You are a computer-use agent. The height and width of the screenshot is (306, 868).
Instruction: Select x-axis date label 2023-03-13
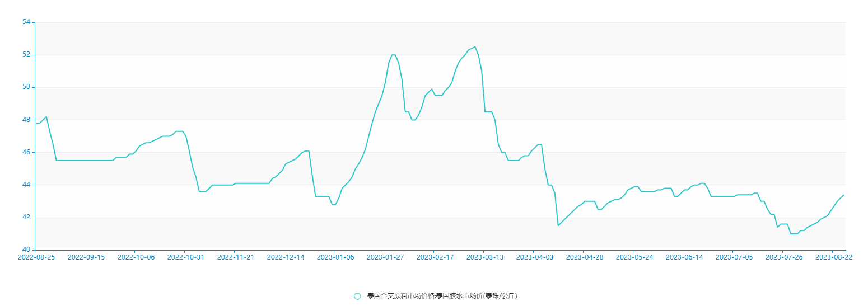(485, 257)
